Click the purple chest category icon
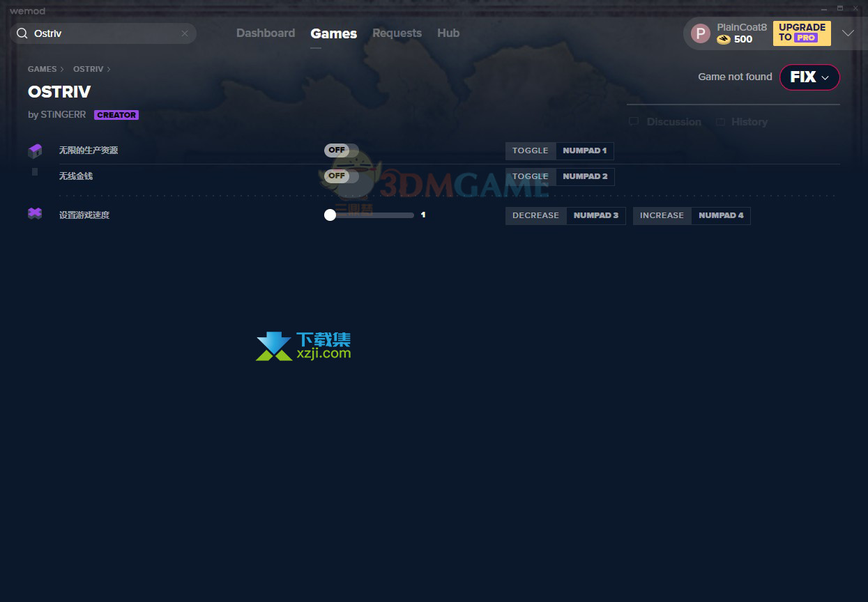Screen dimensions: 868x602 point(35,150)
